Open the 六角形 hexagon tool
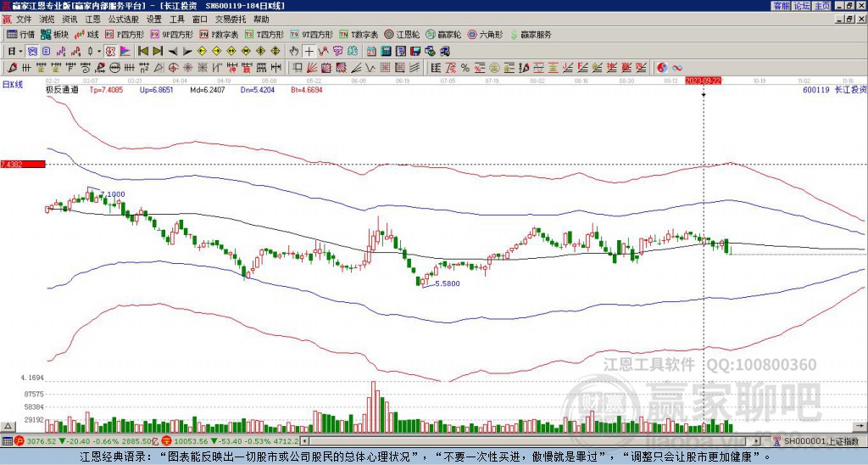 485,34
